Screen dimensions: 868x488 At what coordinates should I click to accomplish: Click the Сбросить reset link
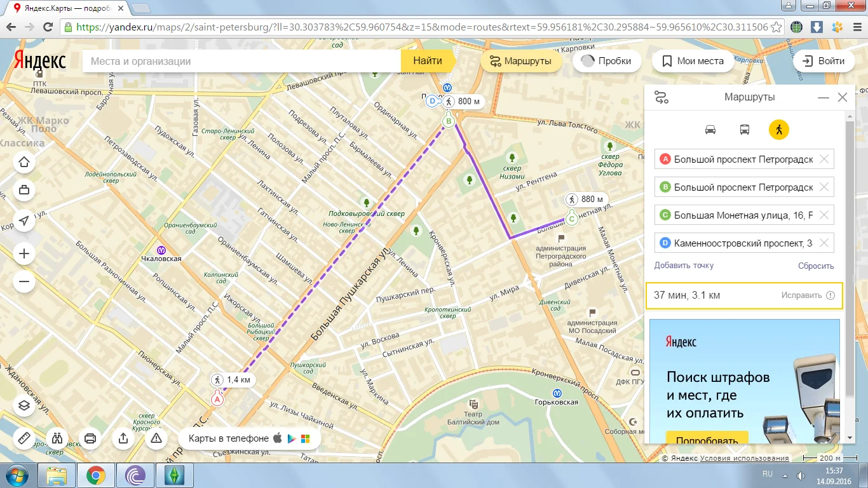click(x=816, y=266)
